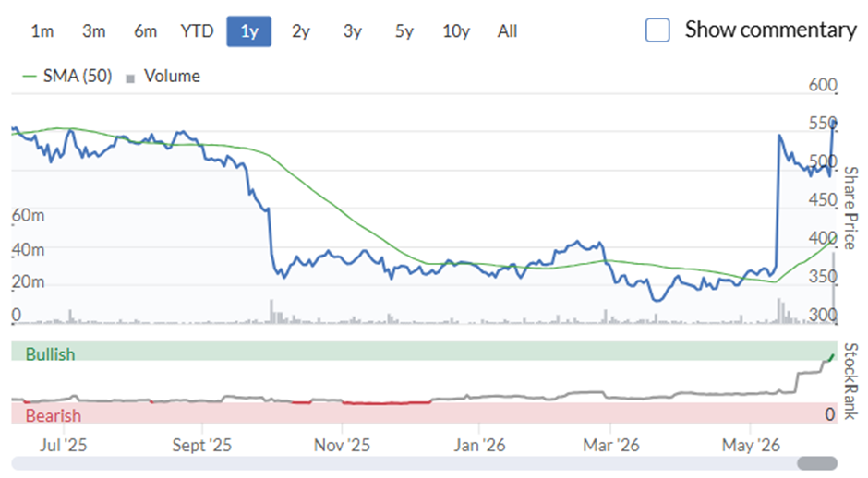Click the Show commentary label
The image size is (868, 478).
pyautogui.click(x=770, y=30)
